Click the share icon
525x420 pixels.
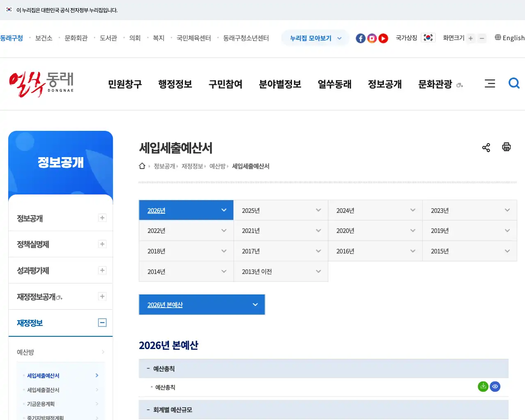pyautogui.click(x=486, y=148)
